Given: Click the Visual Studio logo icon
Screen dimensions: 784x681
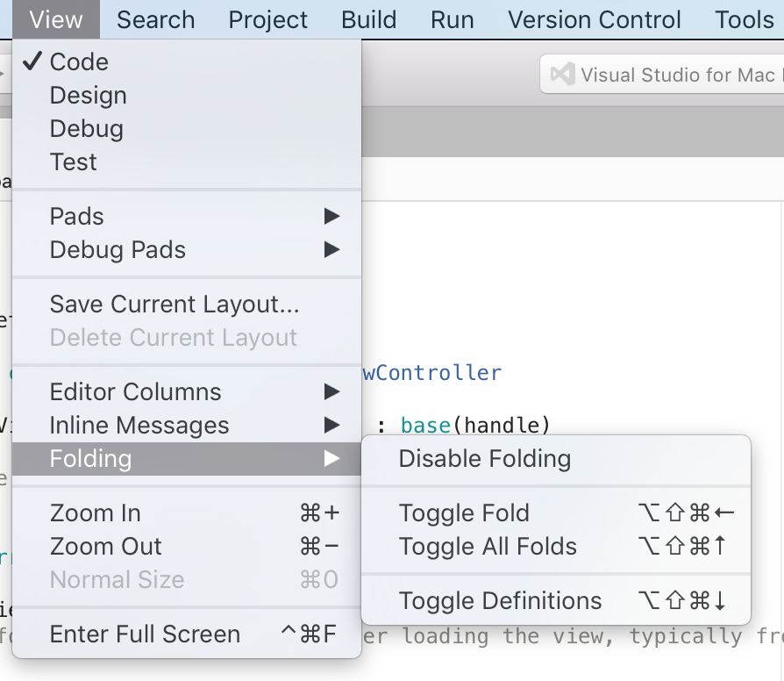Looking at the screenshot, I should pos(562,75).
